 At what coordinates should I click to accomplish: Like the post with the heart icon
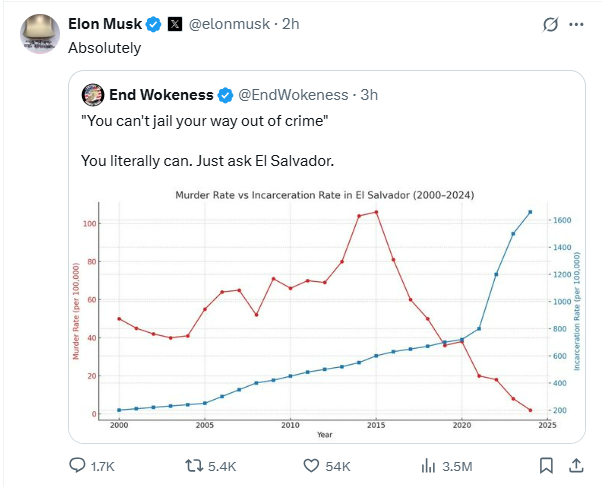(x=311, y=465)
